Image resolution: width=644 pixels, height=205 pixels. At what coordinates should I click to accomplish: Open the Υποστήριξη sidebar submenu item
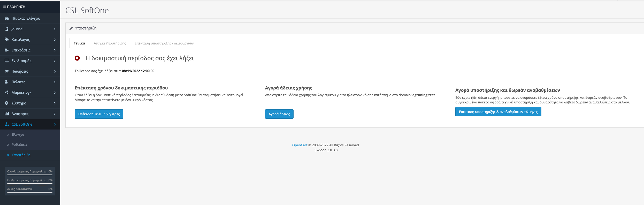click(x=30, y=155)
